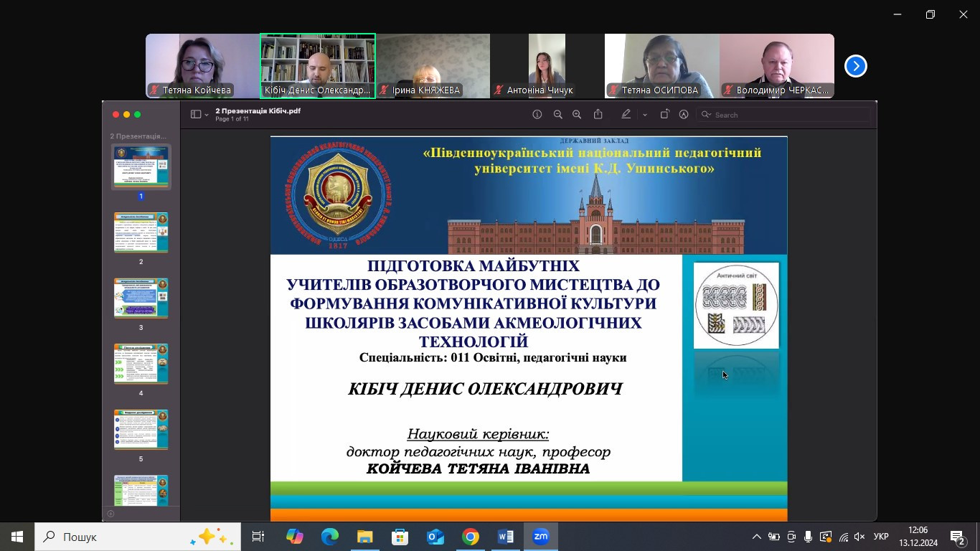The width and height of the screenshot is (980, 551).
Task: Select the page 2 thumbnail in the sidebar
Action: [141, 232]
